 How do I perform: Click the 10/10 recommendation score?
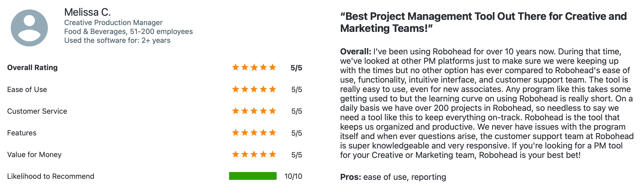(x=293, y=176)
